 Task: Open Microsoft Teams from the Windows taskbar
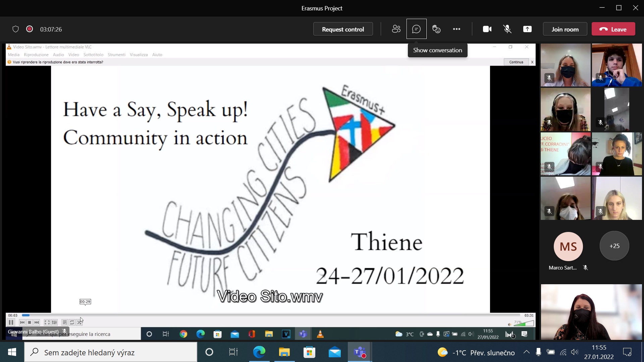pos(360,352)
